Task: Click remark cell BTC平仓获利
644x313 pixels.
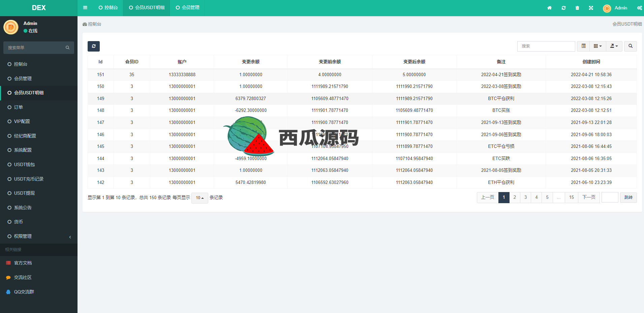Action: pyautogui.click(x=501, y=98)
